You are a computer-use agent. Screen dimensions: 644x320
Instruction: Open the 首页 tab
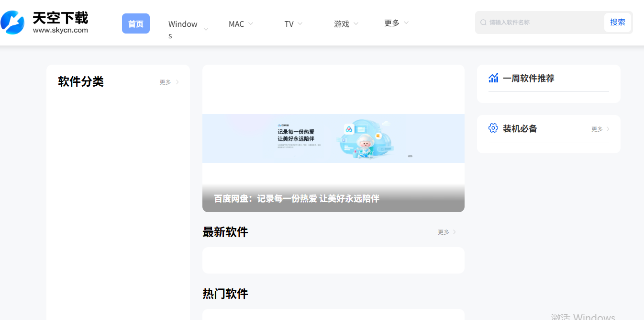[x=136, y=23]
